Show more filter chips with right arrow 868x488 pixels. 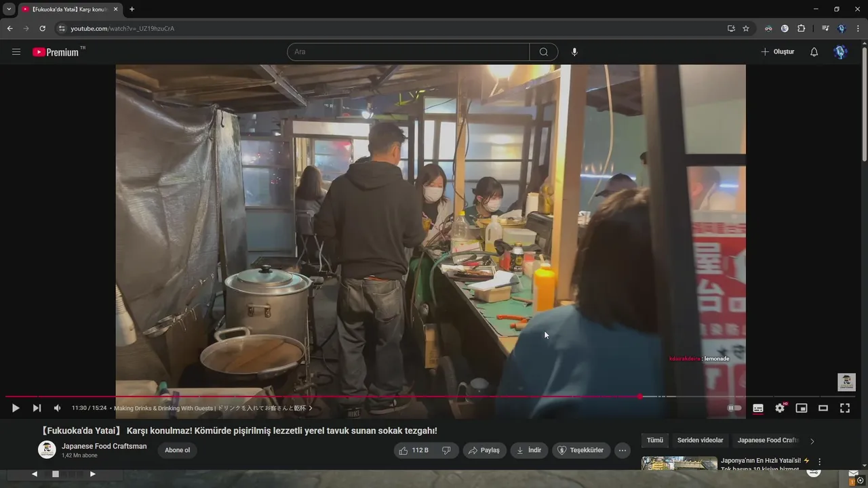pos(812,441)
